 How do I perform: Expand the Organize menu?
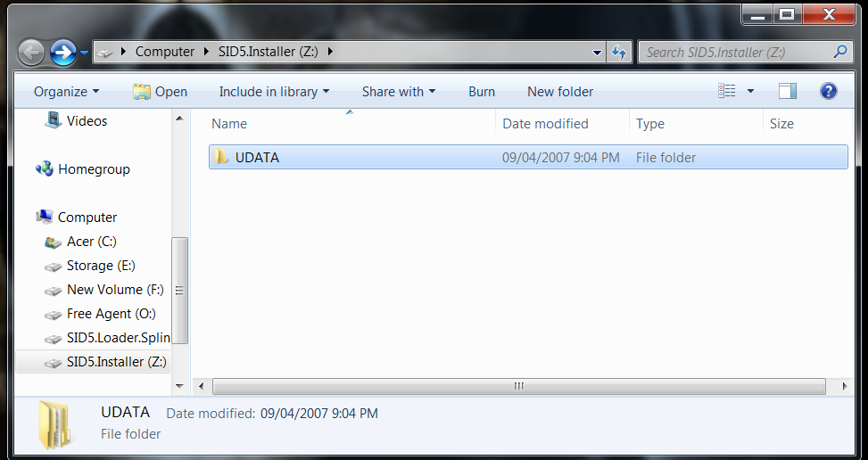coord(66,91)
